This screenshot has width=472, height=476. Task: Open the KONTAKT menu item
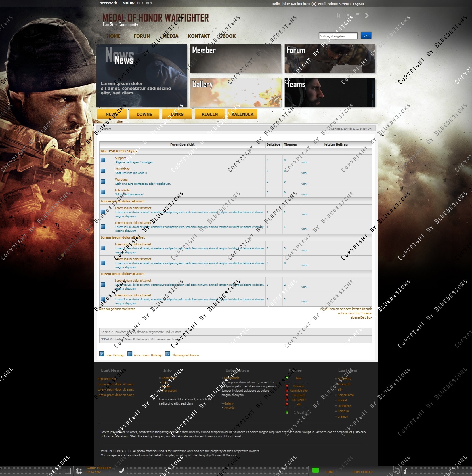pos(199,36)
